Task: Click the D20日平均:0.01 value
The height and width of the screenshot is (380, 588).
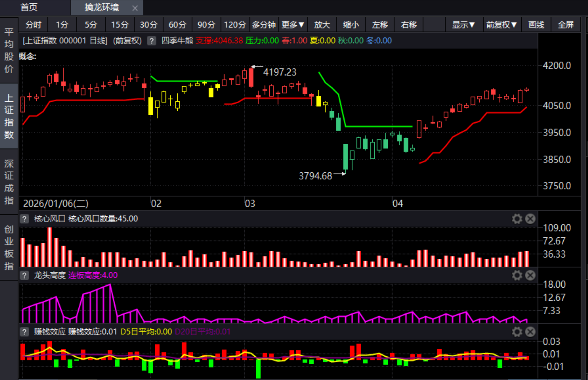Action: point(202,332)
